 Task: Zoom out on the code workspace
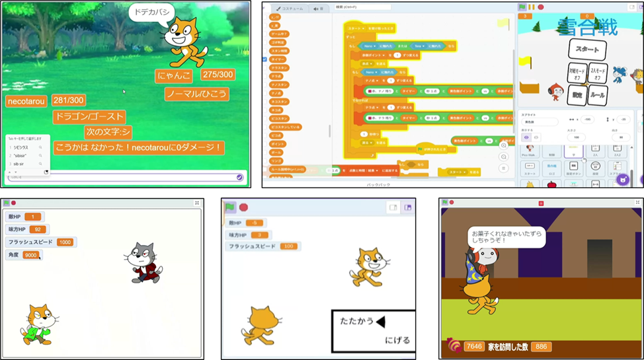pos(504,157)
